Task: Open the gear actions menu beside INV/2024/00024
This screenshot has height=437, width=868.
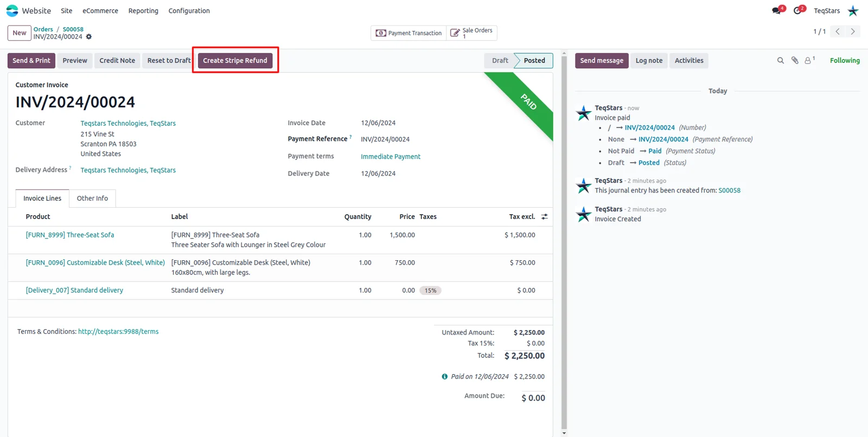Action: (89, 37)
